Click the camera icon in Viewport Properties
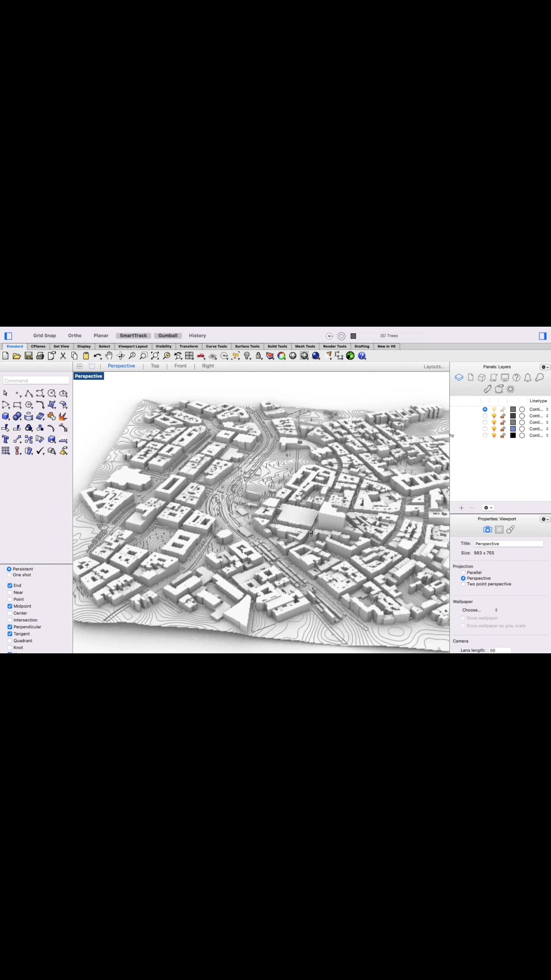Image resolution: width=551 pixels, height=980 pixels. pyautogui.click(x=488, y=530)
